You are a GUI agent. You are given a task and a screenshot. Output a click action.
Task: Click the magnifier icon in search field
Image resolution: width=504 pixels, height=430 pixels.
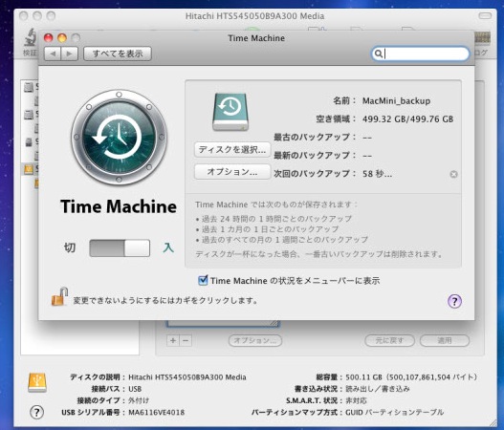pyautogui.click(x=379, y=54)
